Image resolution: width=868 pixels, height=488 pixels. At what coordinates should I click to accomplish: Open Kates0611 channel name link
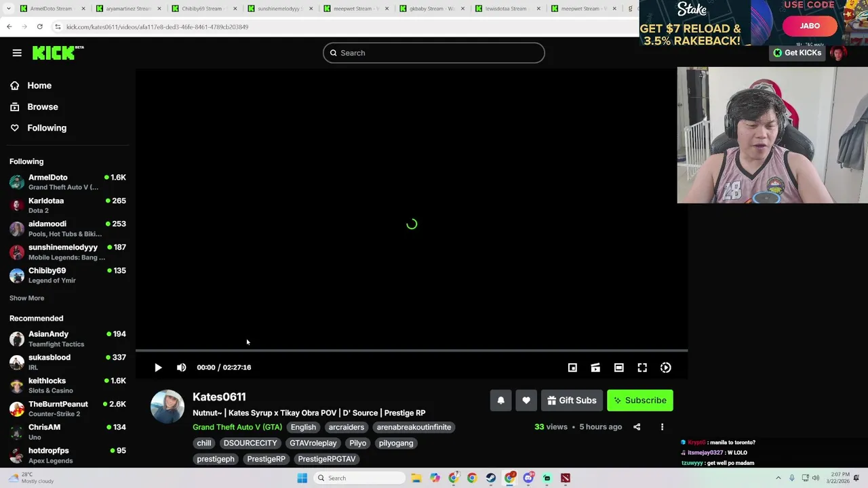coord(219,396)
